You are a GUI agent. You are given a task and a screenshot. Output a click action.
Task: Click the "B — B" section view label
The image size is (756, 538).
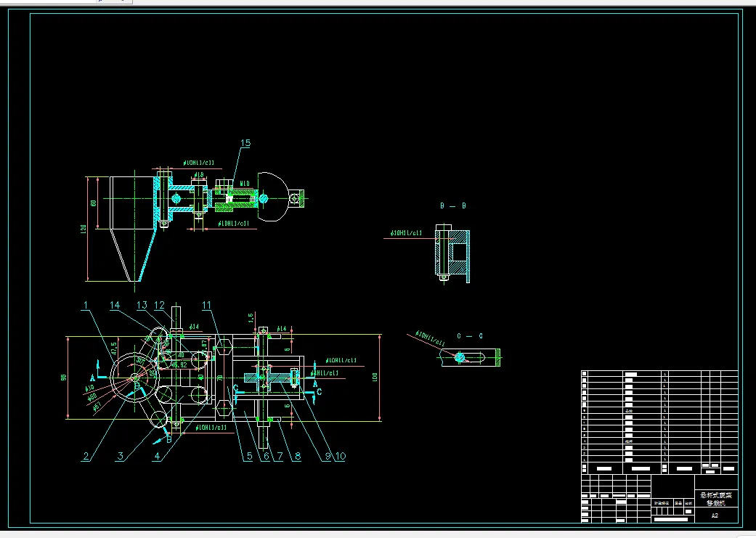point(453,206)
